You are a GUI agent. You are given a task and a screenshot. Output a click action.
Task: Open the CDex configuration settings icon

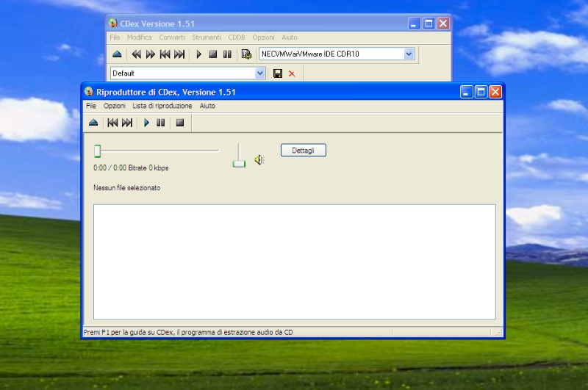(x=246, y=54)
